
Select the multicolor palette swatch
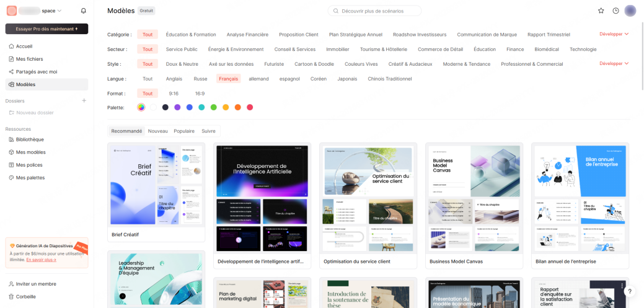click(x=141, y=107)
